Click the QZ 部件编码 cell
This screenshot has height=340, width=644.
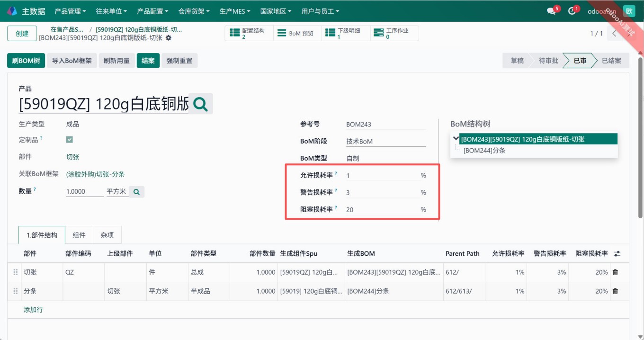pos(83,272)
